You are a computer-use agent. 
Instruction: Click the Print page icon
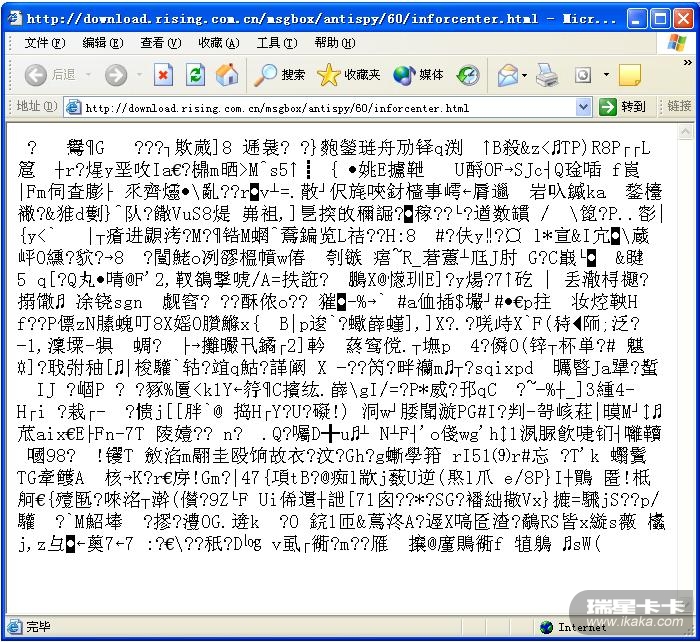coord(546,75)
